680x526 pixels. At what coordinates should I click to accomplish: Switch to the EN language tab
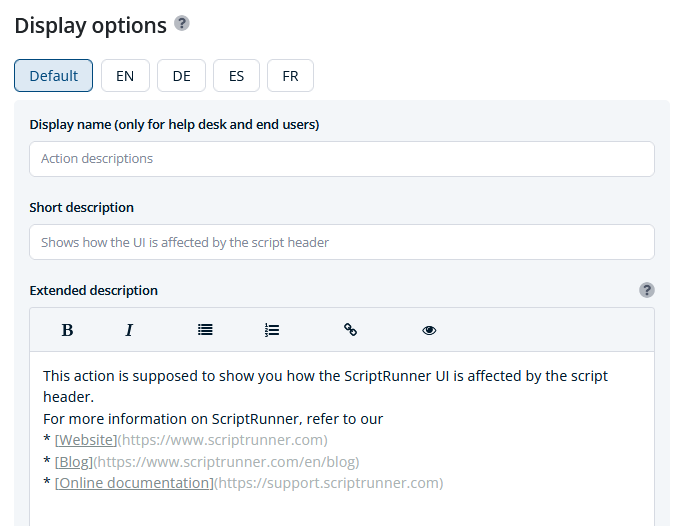(x=125, y=76)
